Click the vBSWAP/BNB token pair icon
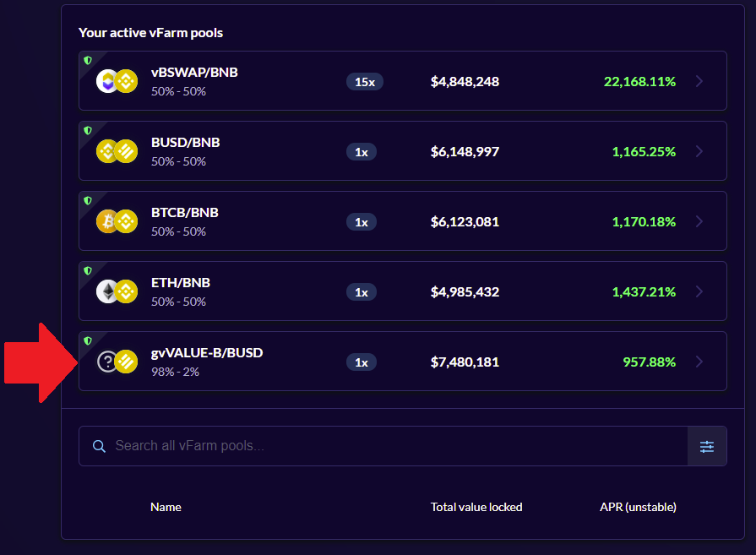 tap(117, 81)
